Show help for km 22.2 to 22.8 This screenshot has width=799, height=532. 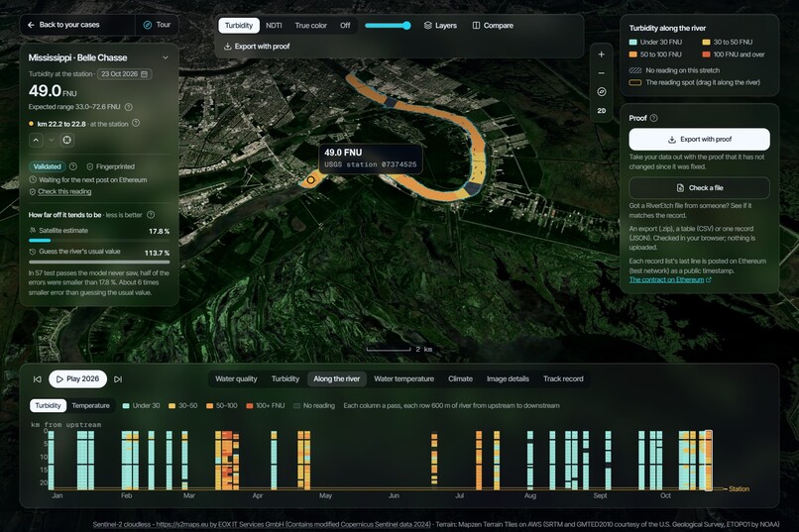[136, 123]
